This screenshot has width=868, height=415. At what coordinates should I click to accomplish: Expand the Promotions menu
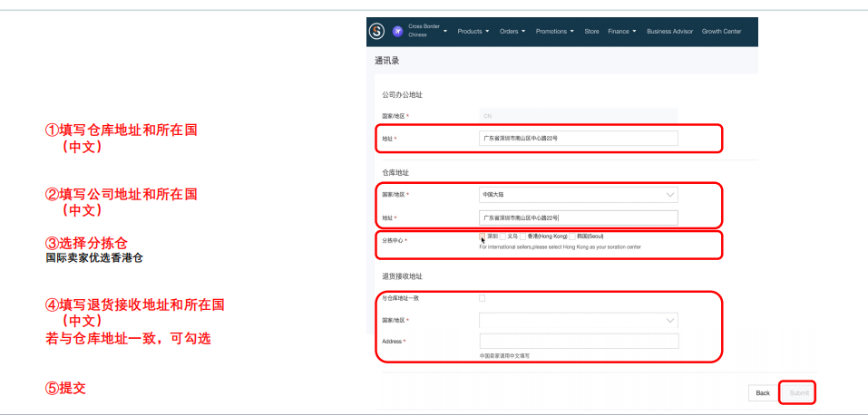[554, 31]
